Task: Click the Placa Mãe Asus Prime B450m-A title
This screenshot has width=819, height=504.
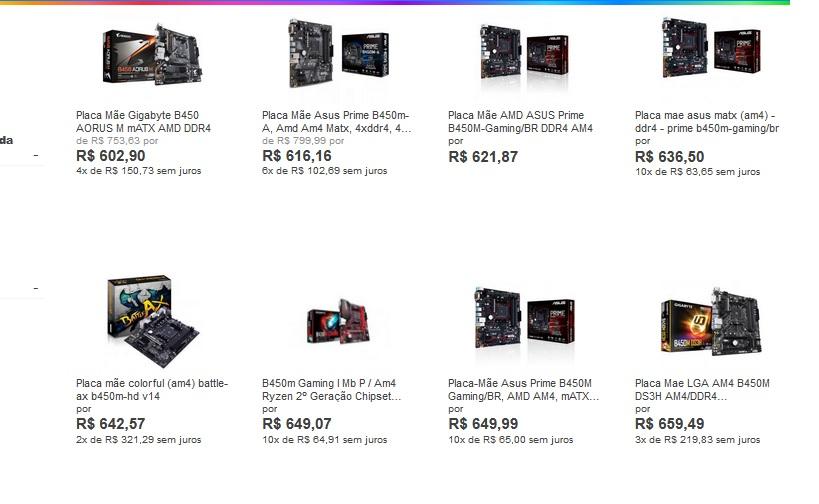Action: pyautogui.click(x=336, y=122)
